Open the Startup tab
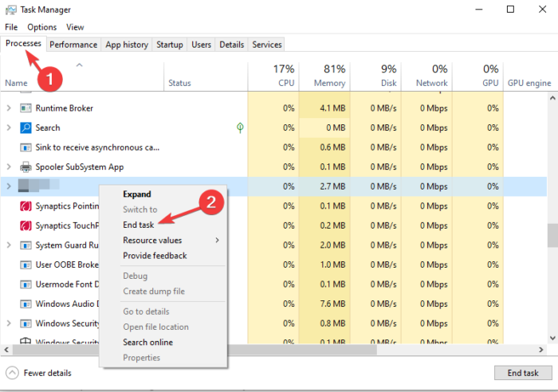Viewport: 558px width, 392px height. 169,45
